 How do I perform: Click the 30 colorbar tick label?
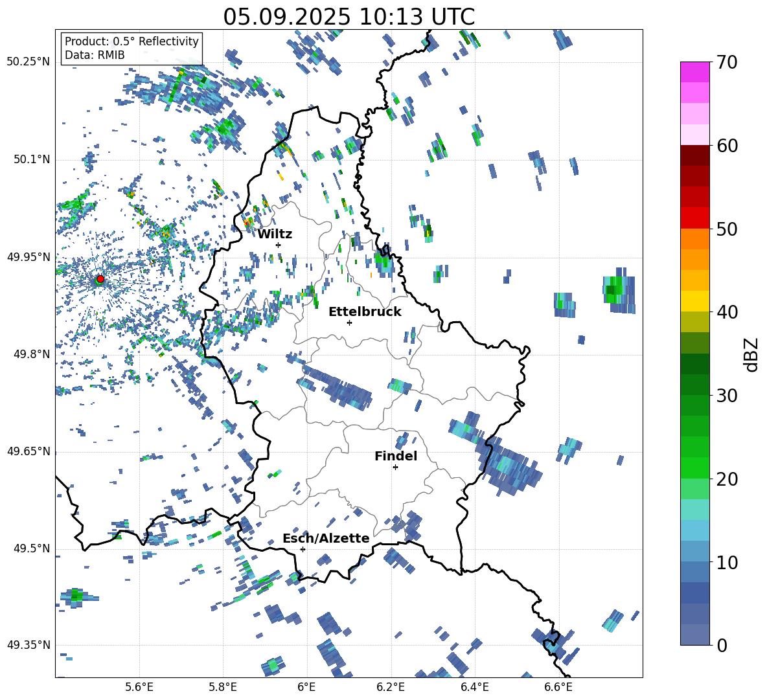pos(727,396)
